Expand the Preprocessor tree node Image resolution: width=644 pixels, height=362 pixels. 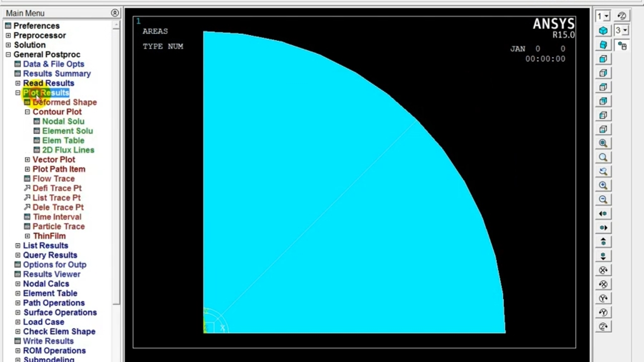pos(8,35)
